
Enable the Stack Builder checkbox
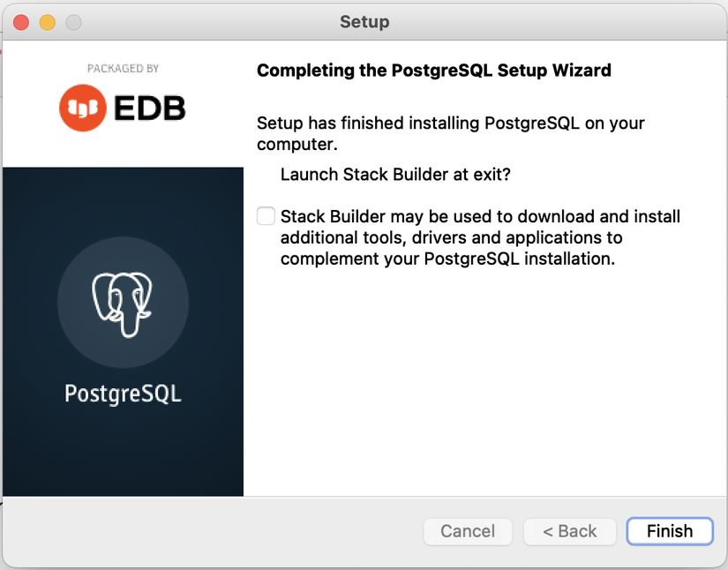[266, 216]
